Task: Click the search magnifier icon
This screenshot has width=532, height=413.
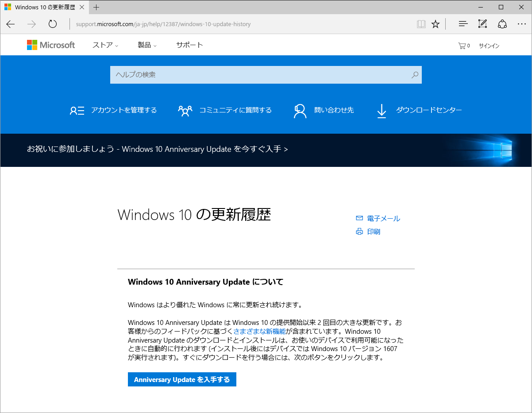Action: [x=415, y=75]
